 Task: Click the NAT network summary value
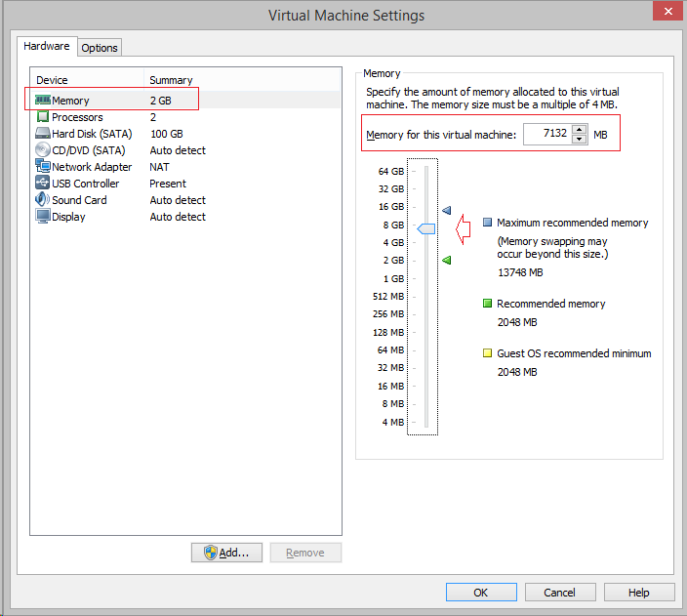[x=159, y=167]
